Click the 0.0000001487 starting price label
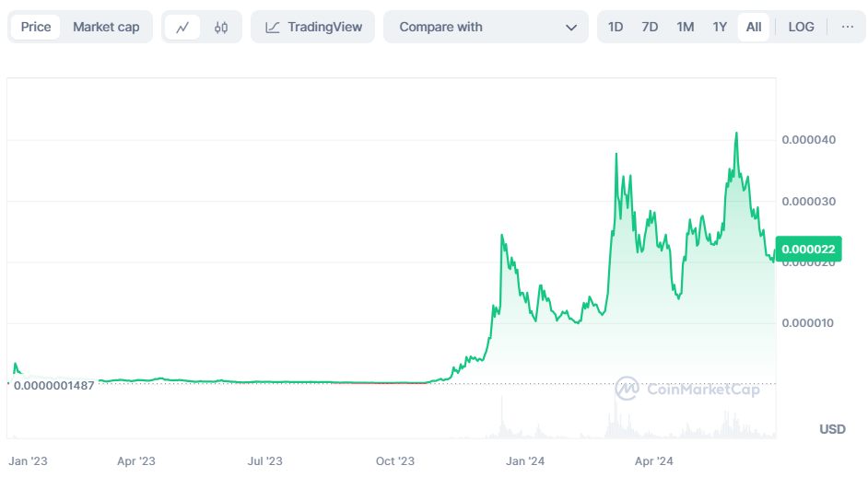 [x=54, y=385]
